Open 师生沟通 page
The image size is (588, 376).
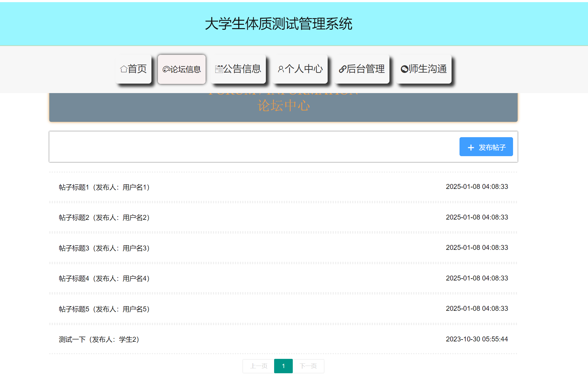pos(424,69)
